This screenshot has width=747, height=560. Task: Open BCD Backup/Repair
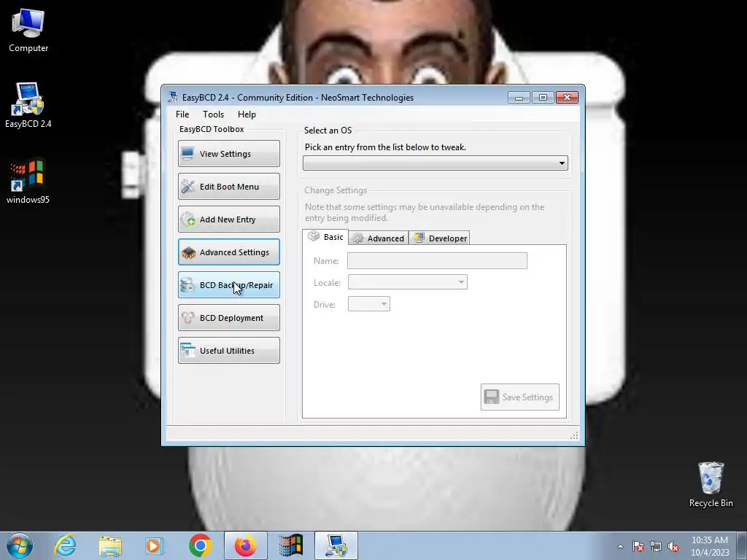[x=228, y=285]
